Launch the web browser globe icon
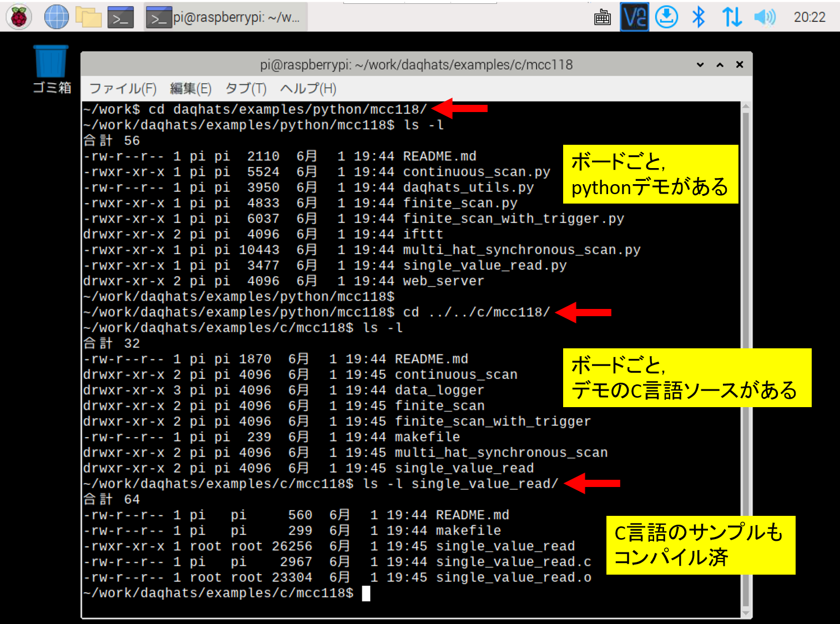The height and width of the screenshot is (624, 840). pos(56,17)
